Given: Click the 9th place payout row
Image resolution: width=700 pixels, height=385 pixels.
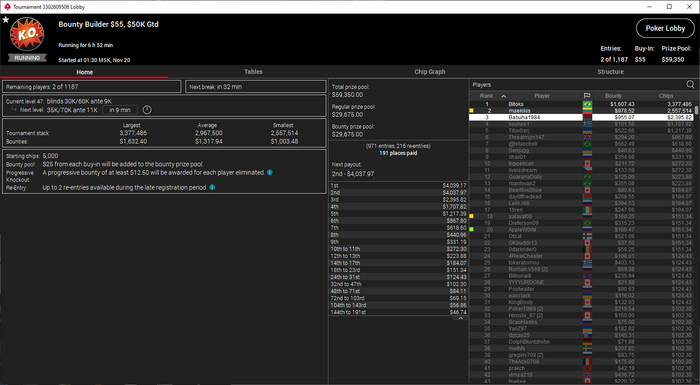Looking at the screenshot, I should click(x=398, y=242).
